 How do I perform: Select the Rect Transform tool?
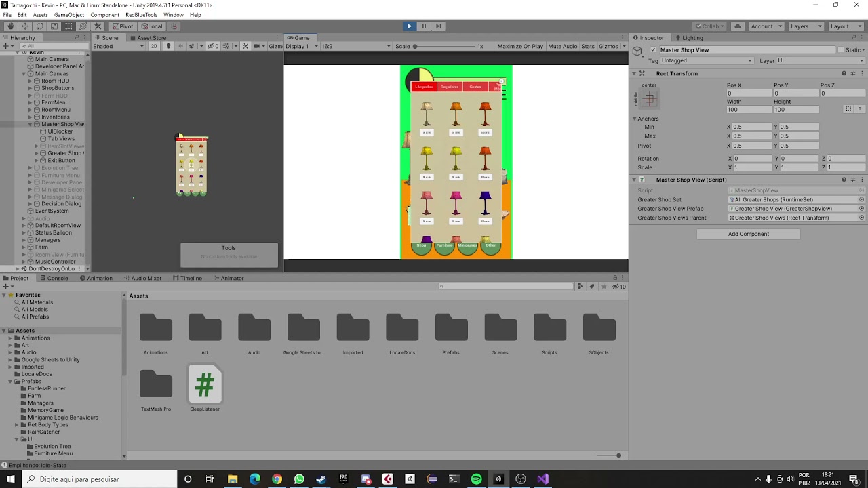(x=68, y=26)
